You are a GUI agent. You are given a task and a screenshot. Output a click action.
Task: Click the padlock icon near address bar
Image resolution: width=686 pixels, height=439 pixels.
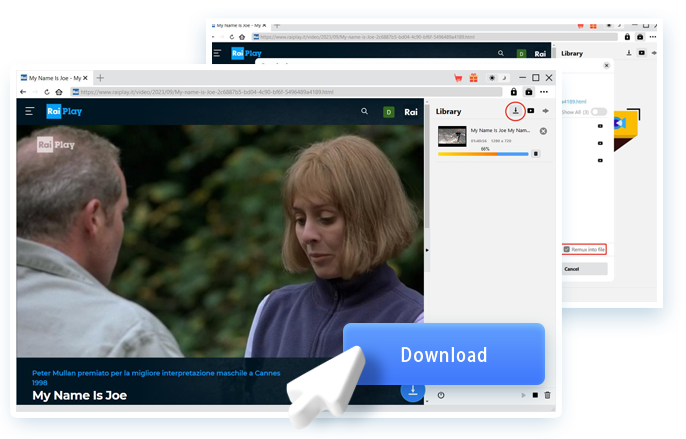point(514,92)
